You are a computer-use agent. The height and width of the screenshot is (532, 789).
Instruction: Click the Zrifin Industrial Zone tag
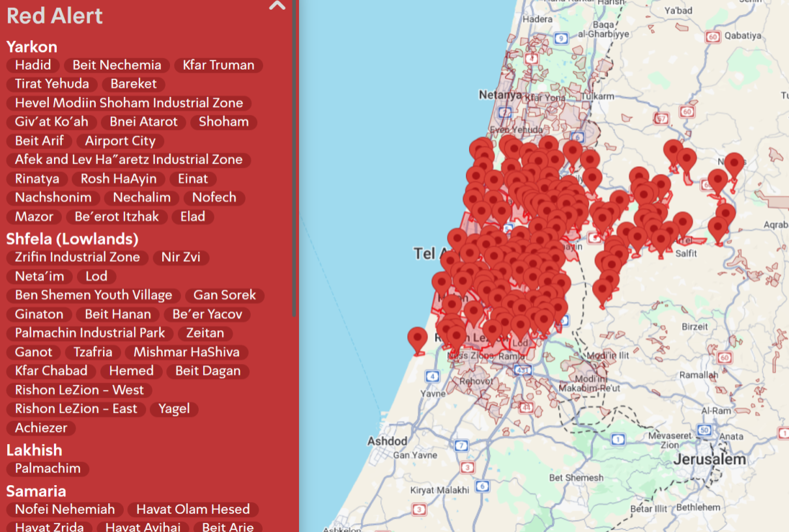78,257
